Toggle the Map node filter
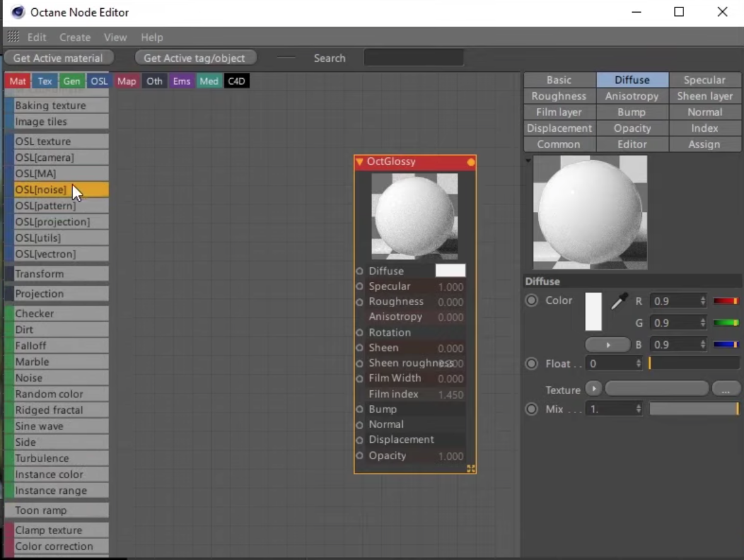Screen dimensions: 744x560 127,81
